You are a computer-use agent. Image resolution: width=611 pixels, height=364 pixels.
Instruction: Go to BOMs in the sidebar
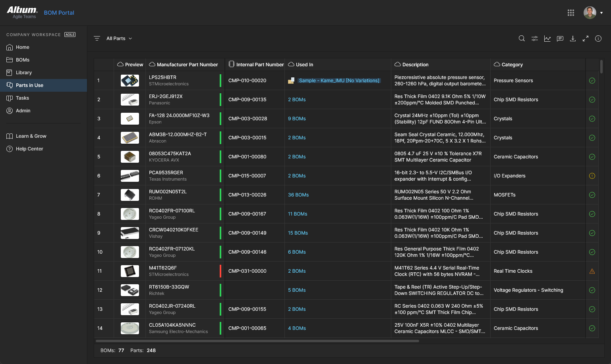[x=23, y=60]
